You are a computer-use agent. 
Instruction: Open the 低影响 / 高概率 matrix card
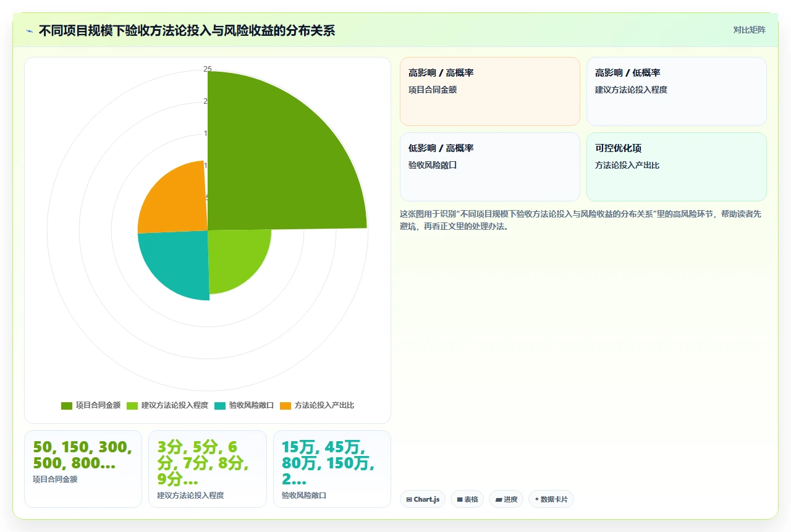[490, 167]
